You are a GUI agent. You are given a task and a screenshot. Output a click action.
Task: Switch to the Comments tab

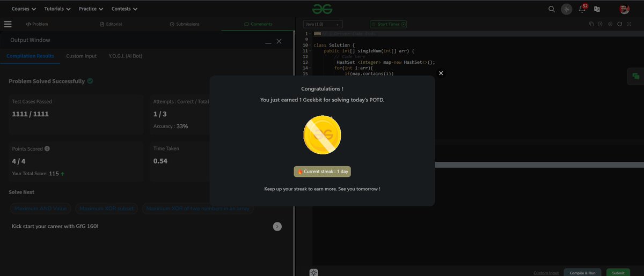(258, 24)
